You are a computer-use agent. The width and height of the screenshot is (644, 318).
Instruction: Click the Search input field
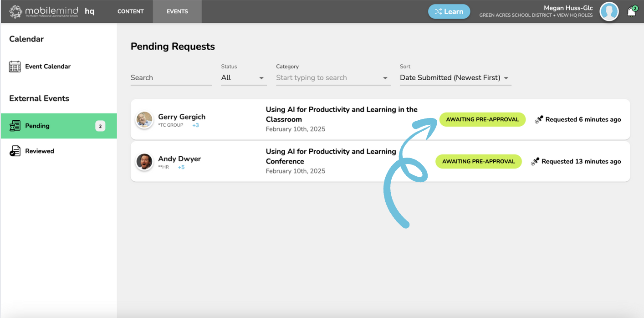pos(171,78)
